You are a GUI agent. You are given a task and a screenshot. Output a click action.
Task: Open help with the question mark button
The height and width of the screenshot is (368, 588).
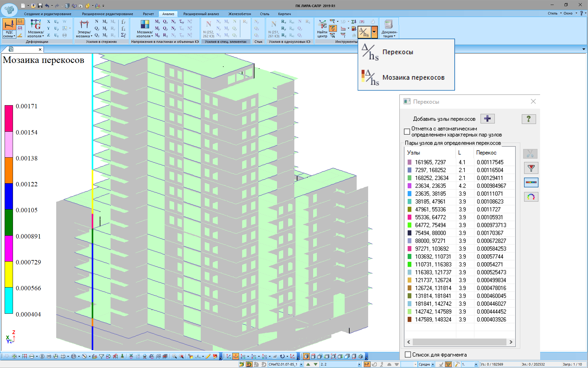tap(528, 119)
